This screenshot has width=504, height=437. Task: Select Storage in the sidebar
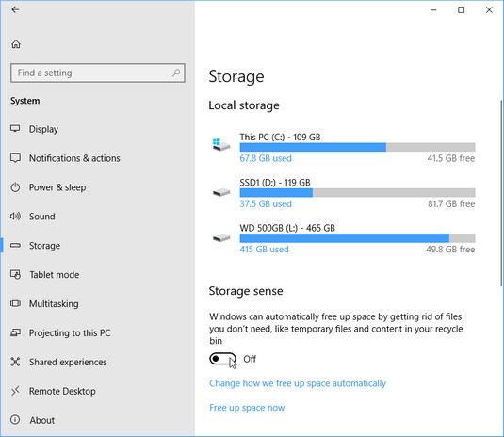pos(44,246)
